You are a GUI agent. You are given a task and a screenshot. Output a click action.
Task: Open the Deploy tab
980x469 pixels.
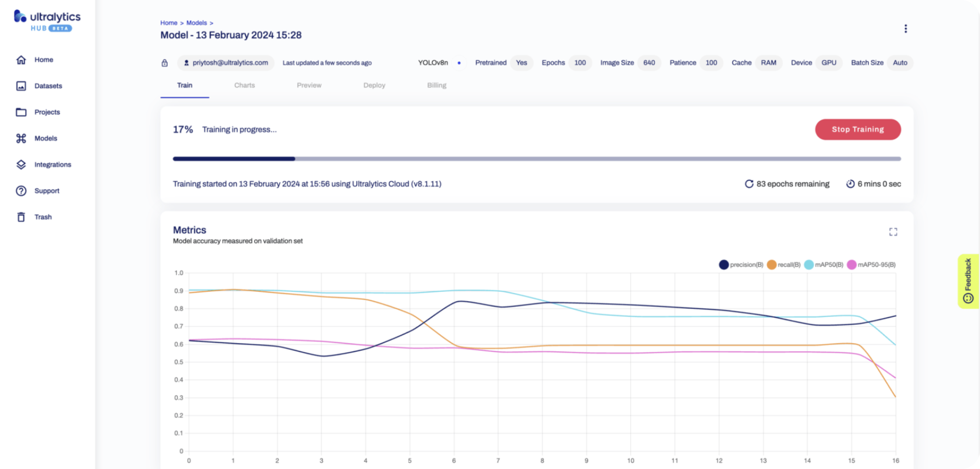pyautogui.click(x=374, y=86)
